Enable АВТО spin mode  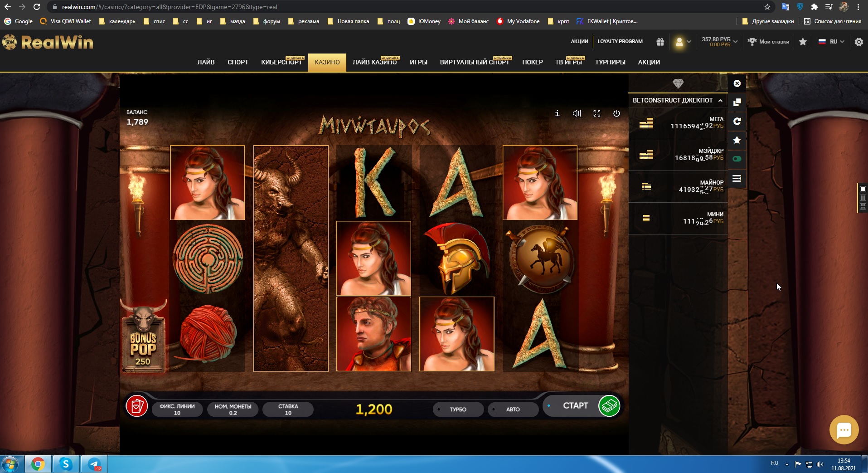(x=513, y=409)
